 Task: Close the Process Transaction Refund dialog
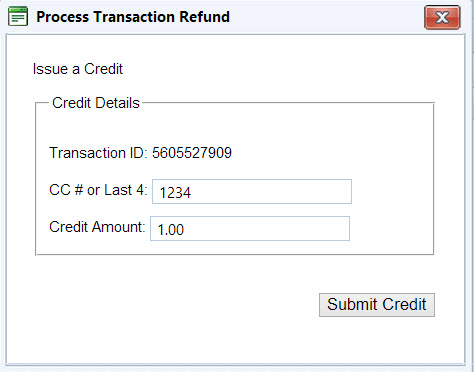point(442,17)
